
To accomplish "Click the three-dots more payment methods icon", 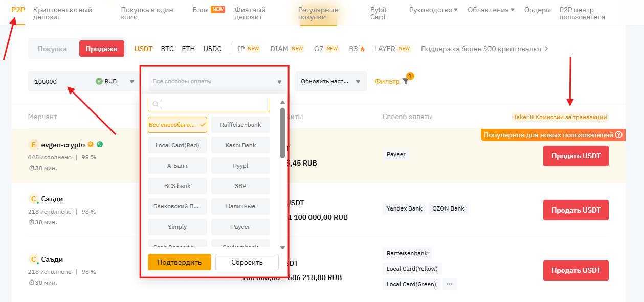I will [449, 284].
